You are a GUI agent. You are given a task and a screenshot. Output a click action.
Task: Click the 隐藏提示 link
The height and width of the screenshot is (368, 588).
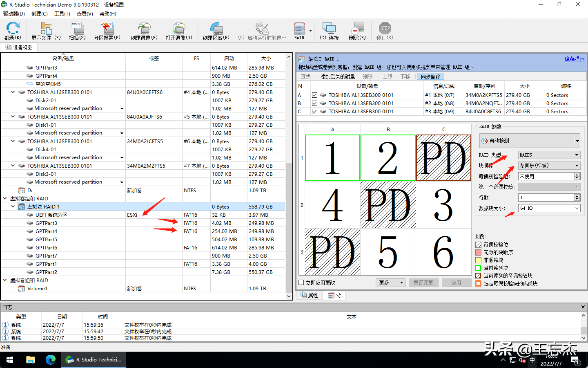(x=574, y=58)
